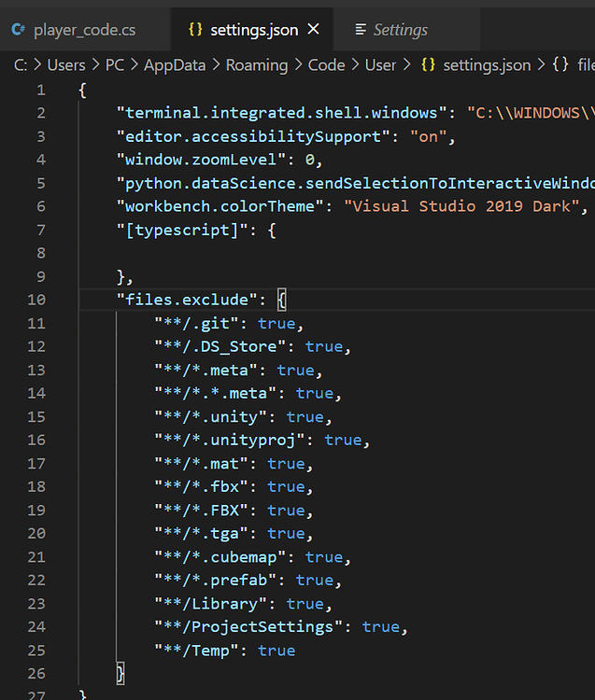Select the settings.json tab
The width and height of the screenshot is (595, 700).
point(254,30)
